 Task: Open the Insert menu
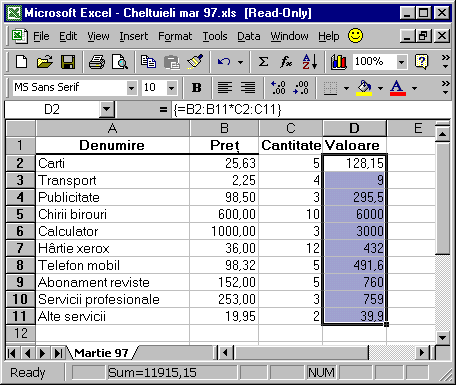click(x=134, y=36)
